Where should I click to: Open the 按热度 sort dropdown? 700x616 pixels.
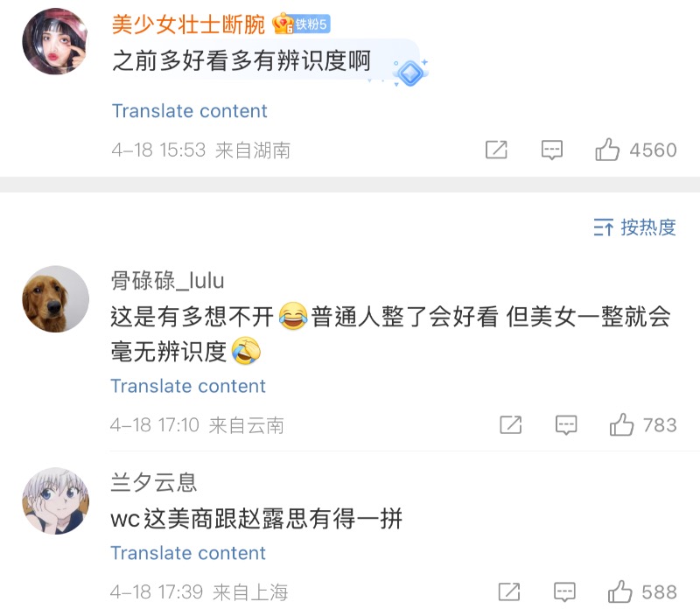pyautogui.click(x=635, y=227)
